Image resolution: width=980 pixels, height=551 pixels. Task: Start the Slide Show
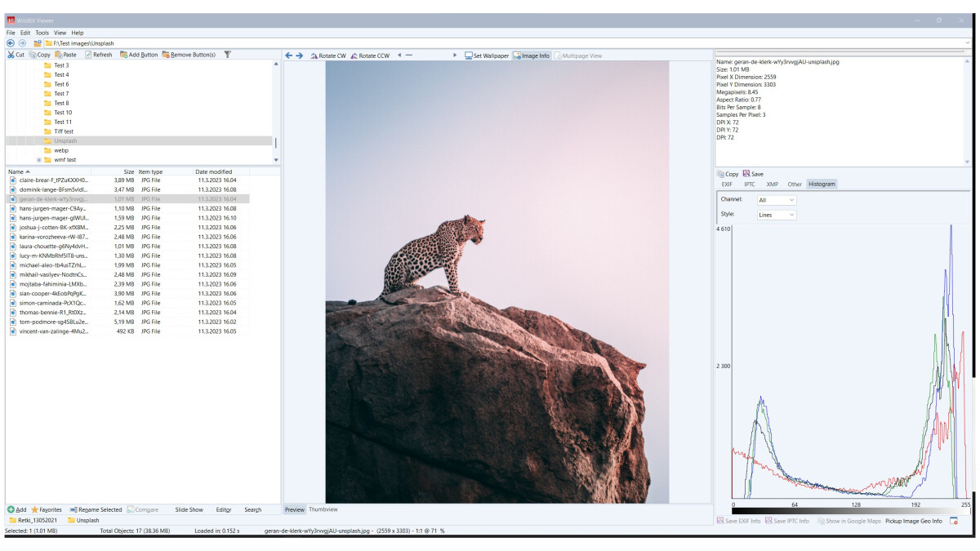tap(189, 509)
